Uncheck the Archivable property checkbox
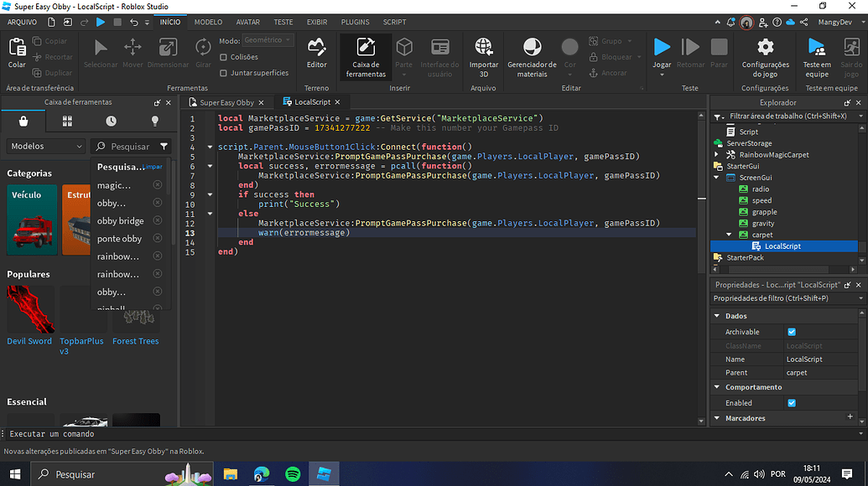This screenshot has height=486, width=868. click(792, 332)
